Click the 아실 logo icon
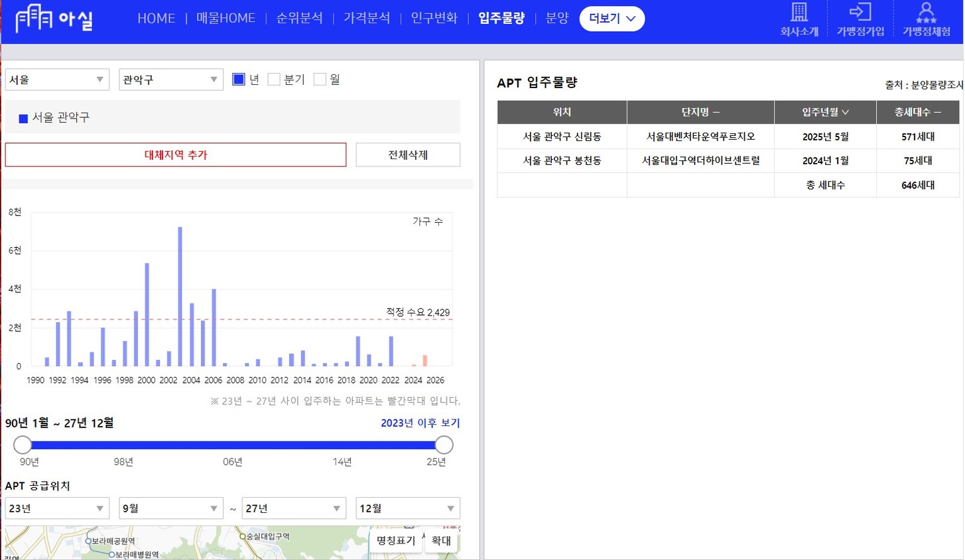Viewport: 965px width, 560px height. coord(34,19)
